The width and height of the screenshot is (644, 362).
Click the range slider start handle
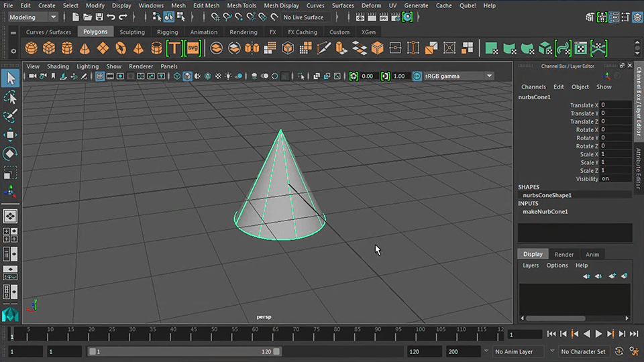[93, 352]
